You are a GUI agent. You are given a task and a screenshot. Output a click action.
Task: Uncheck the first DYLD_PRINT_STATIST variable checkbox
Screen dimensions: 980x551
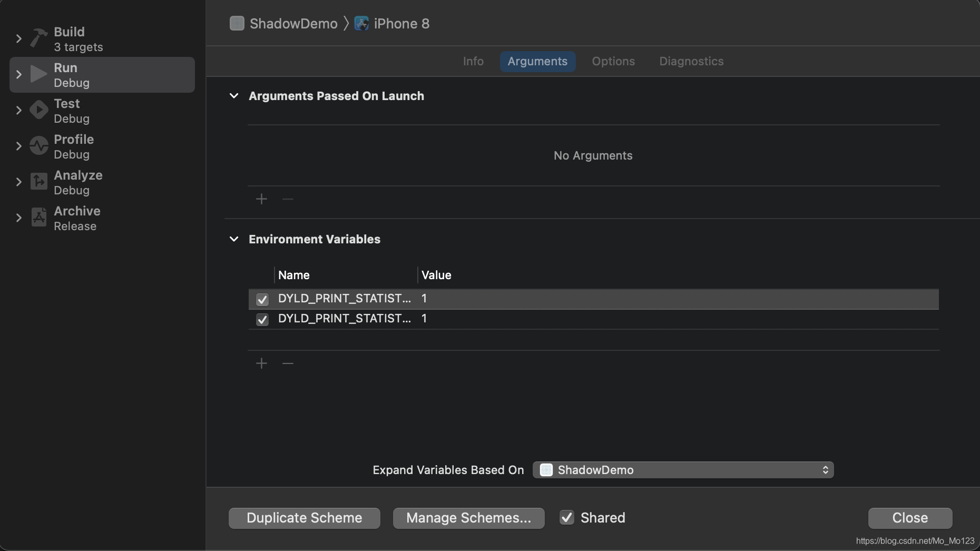262,299
